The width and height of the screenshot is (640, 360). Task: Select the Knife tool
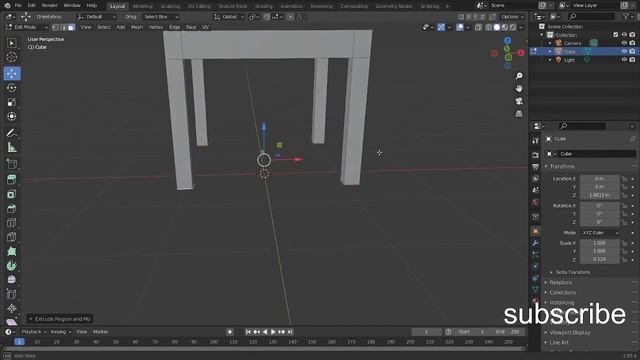11,237
